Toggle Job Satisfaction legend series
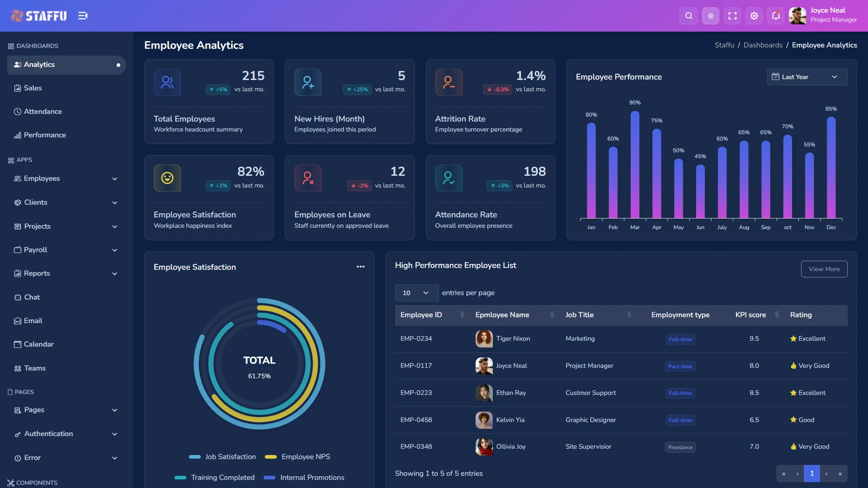 222,457
